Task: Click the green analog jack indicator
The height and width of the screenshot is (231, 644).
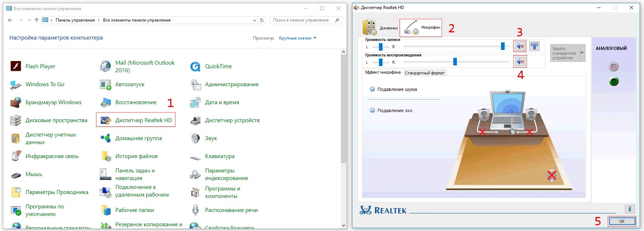Action: click(614, 82)
